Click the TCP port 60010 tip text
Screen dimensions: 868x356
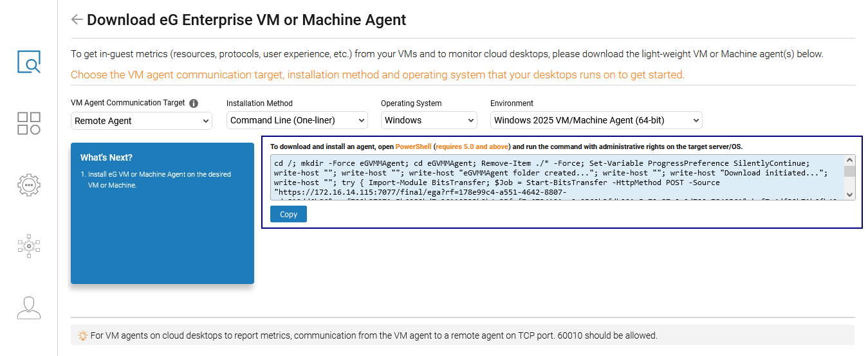[x=374, y=335]
